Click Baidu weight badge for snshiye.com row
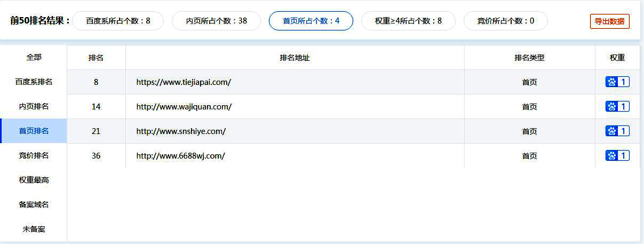 click(x=617, y=131)
